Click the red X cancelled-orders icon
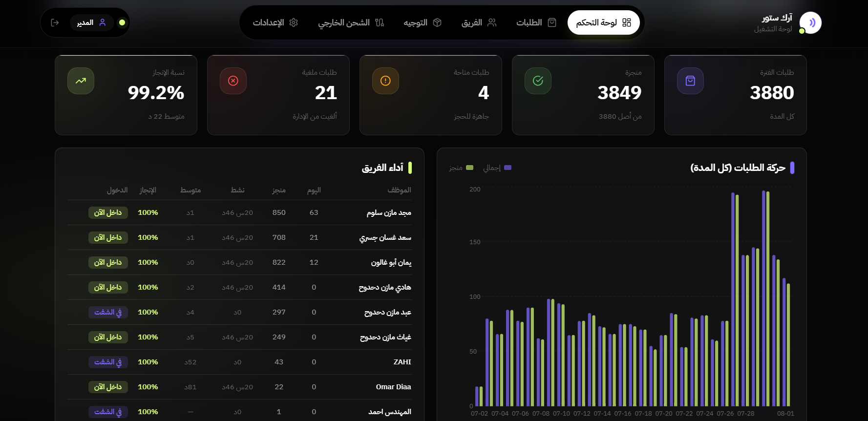The width and height of the screenshot is (868, 421). tap(233, 81)
